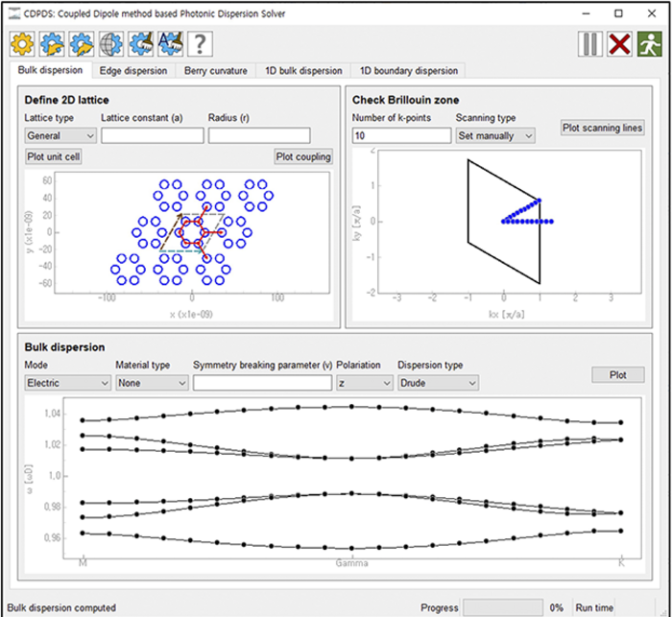
Task: Click the gear with broom icon
Action: pyautogui.click(x=141, y=43)
